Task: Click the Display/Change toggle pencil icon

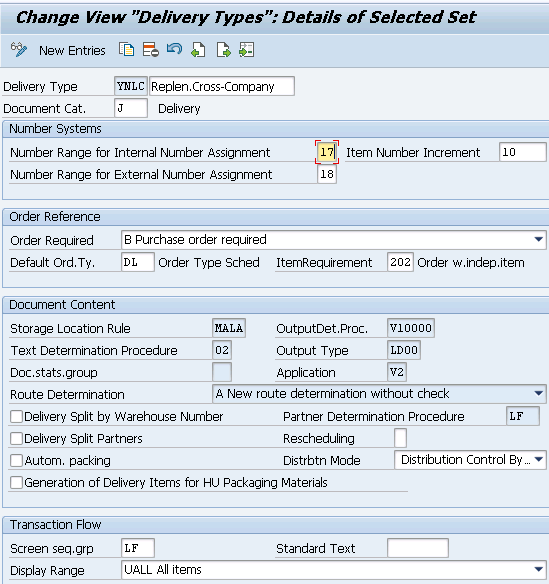Action: 19,50
